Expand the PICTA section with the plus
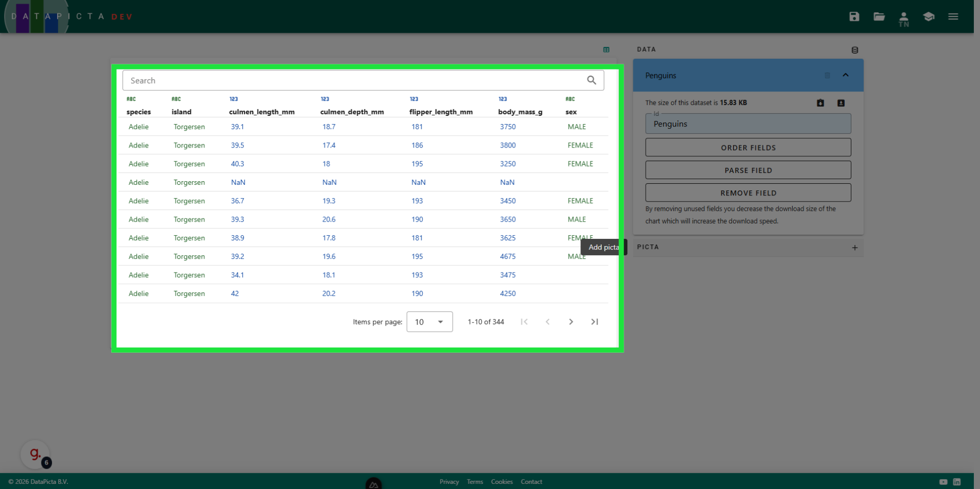This screenshot has height=489, width=980. [x=855, y=248]
